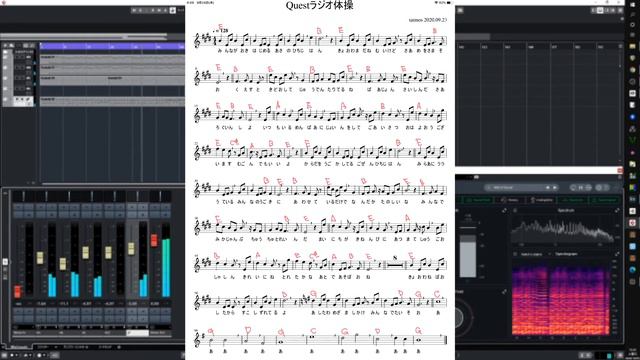The width and height of the screenshot is (640, 360).
Task: Click the first track list header icon
Action: (5, 45)
